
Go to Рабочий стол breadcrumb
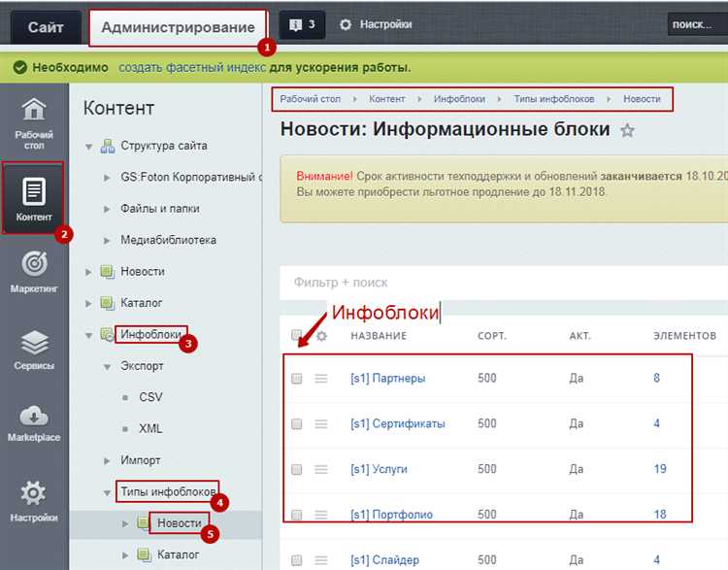311,99
